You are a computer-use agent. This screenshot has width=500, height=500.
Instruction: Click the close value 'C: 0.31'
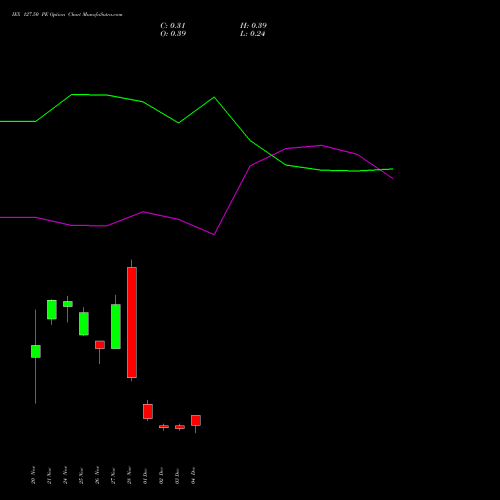click(173, 26)
